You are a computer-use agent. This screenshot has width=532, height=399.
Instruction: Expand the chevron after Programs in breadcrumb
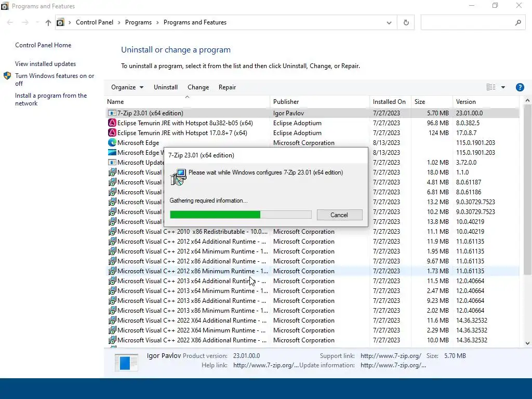157,22
